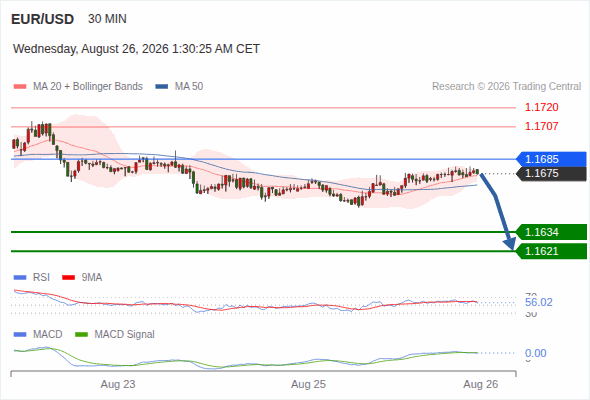Click the MA 20 + Bollinger Bands legend swatch
590x400 pixels.
20,87
